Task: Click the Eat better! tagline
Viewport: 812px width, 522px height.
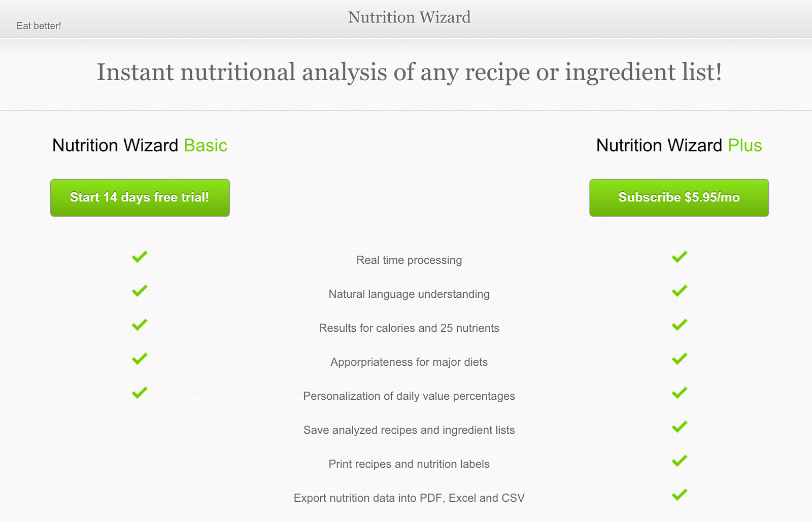Action: (39, 26)
